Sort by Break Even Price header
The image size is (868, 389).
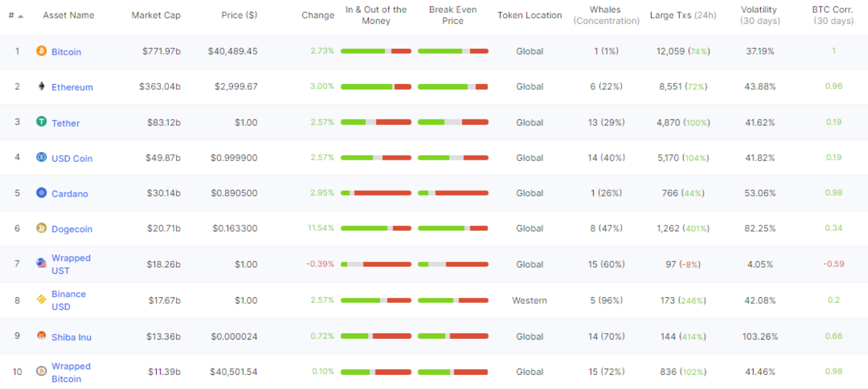(452, 15)
